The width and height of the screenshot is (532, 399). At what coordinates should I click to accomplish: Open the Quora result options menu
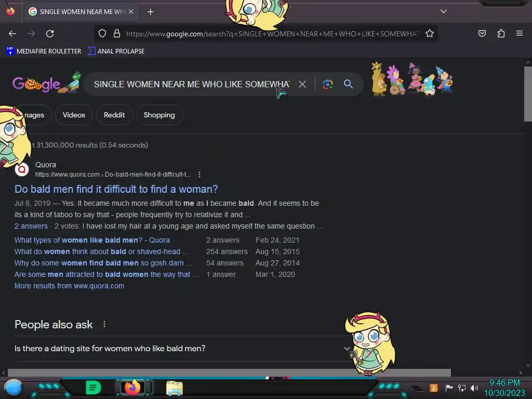(x=199, y=175)
